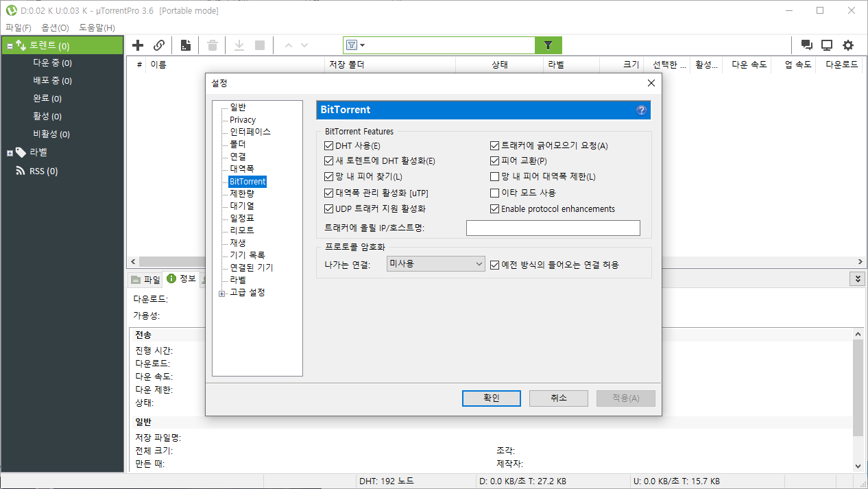868x489 pixels.
Task: Toggle 피어 교환 checkbox
Action: click(494, 161)
